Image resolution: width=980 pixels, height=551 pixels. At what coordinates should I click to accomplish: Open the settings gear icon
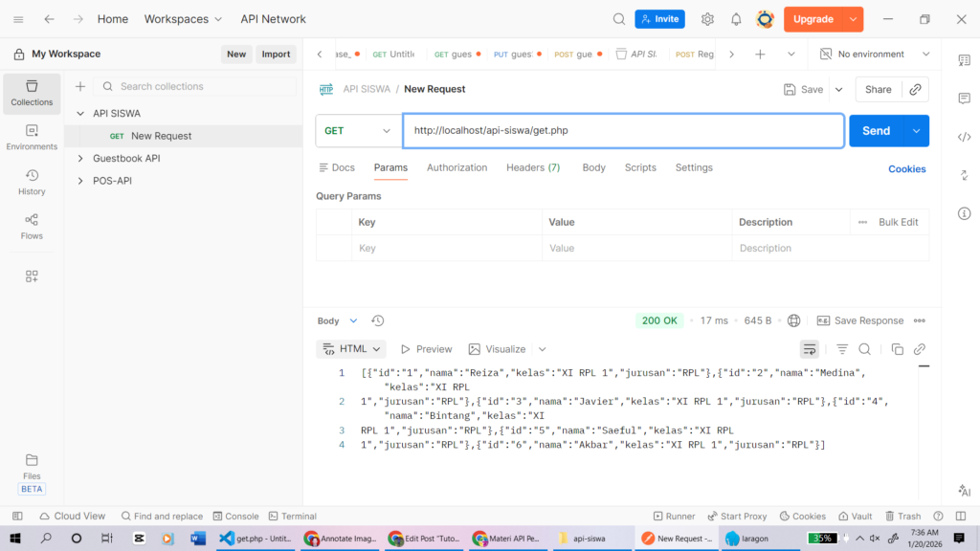(707, 19)
